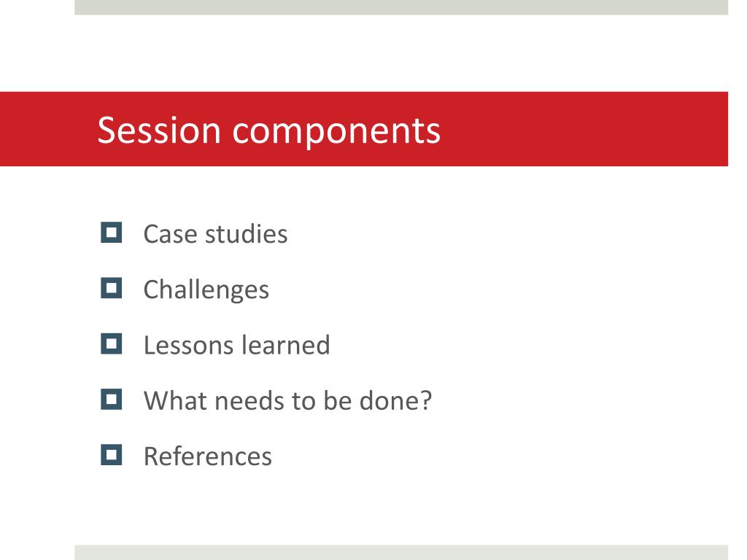Click the word 'done?' in the fourth bullet
This screenshot has width=747, height=560.
pos(395,400)
